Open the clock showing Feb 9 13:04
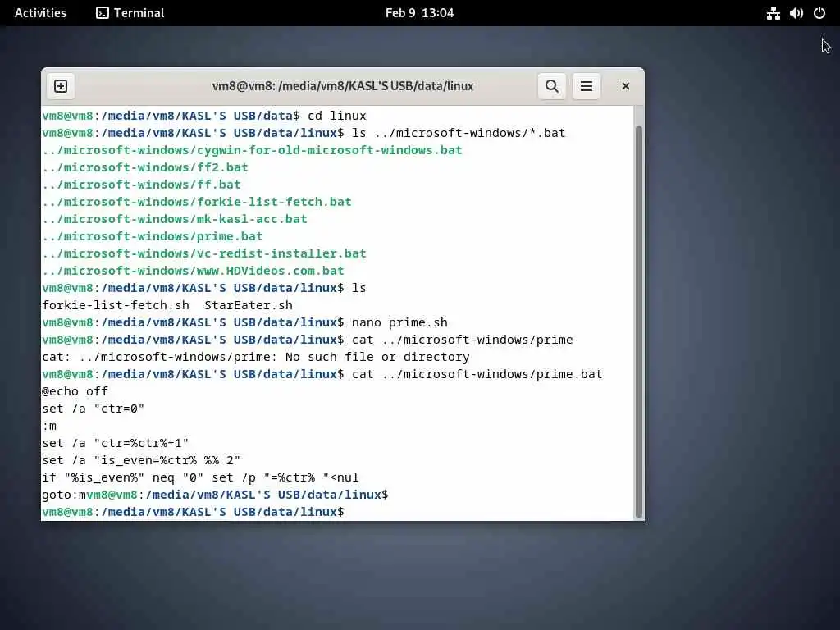The width and height of the screenshot is (840, 630). tap(419, 13)
